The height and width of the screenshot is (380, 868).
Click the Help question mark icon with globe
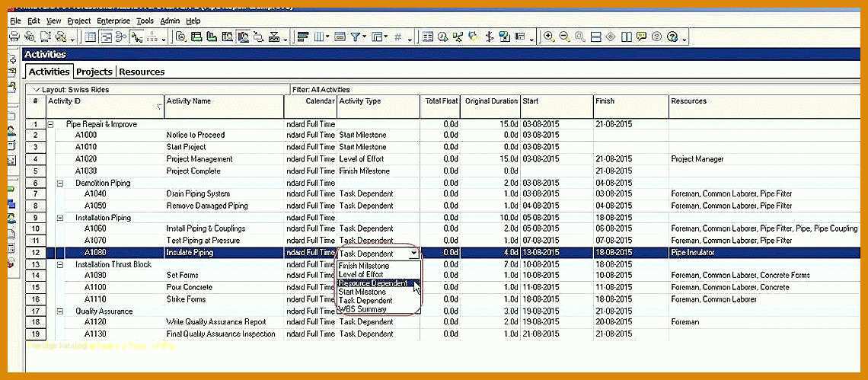pos(672,37)
